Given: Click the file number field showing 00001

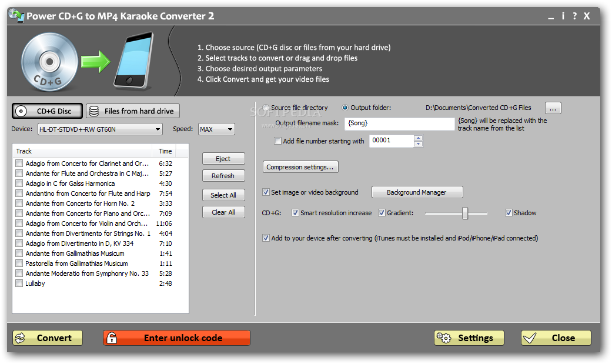Looking at the screenshot, I should click(391, 141).
